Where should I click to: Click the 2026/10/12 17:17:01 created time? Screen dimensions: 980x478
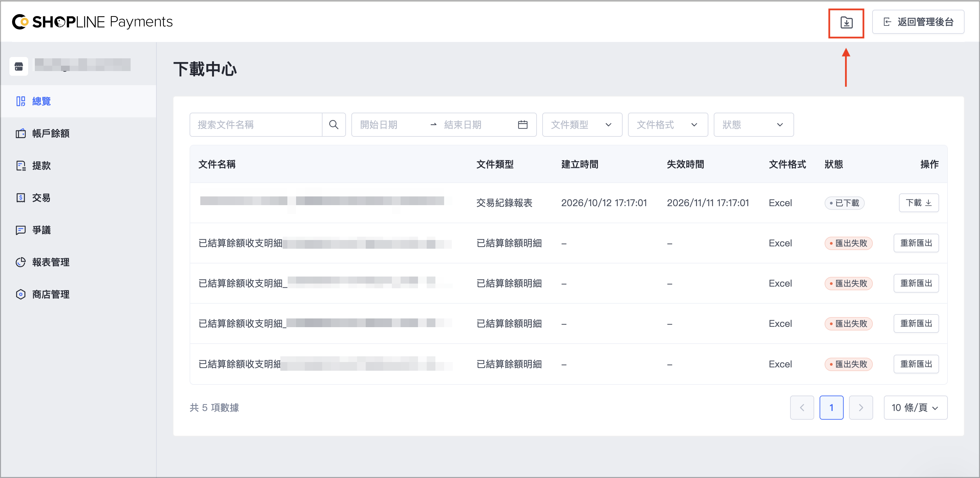pos(604,202)
